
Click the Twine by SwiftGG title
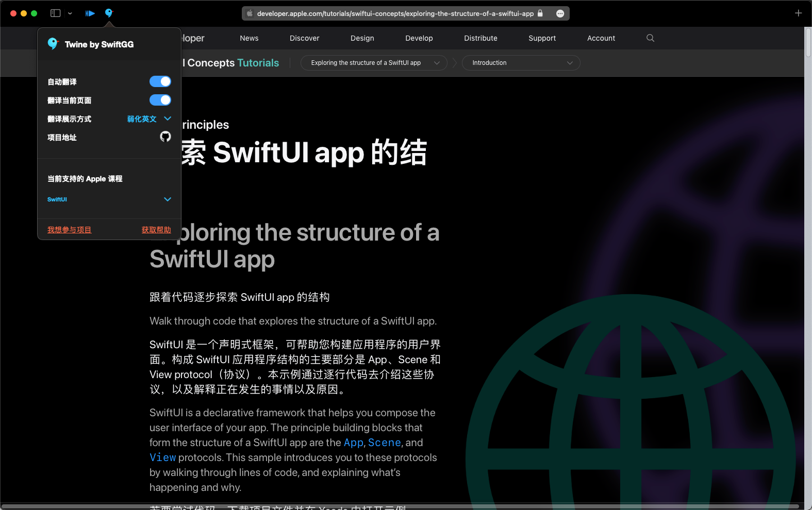click(99, 44)
